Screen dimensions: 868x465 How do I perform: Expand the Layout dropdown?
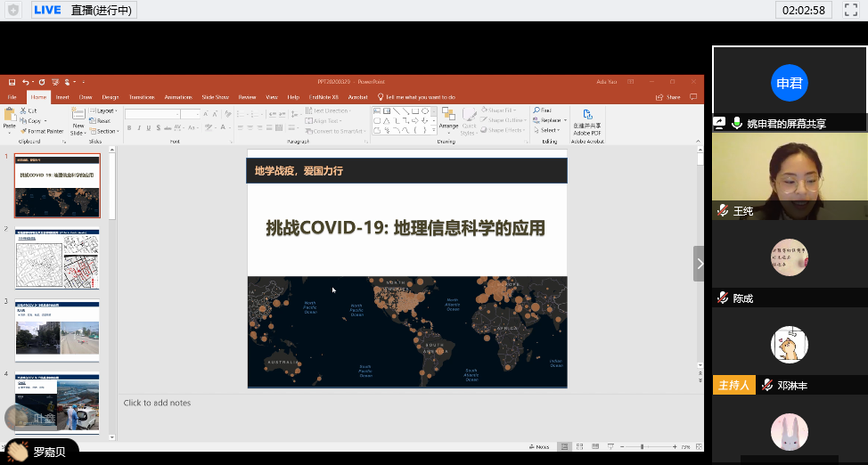pos(107,110)
